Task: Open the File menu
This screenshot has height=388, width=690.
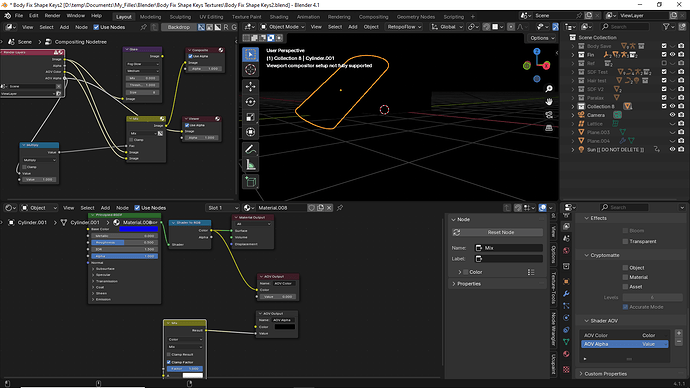Action: click(19, 16)
